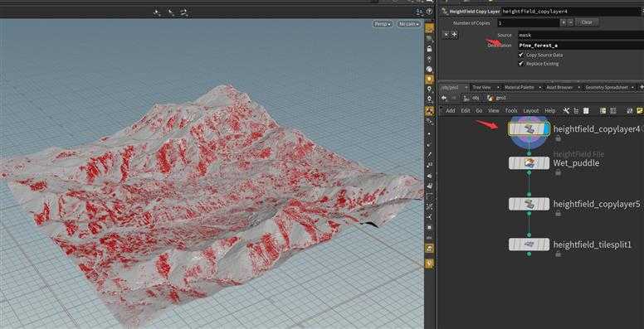Click the second-to-last highlighted icon in viewport sidebar
This screenshot has width=644, height=329.
click(430, 248)
